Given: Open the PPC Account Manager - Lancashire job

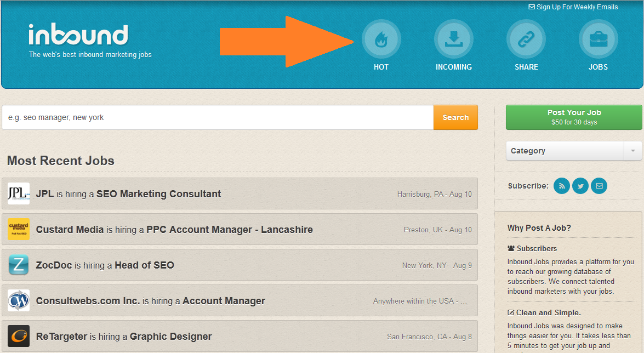Looking at the screenshot, I should 230,230.
